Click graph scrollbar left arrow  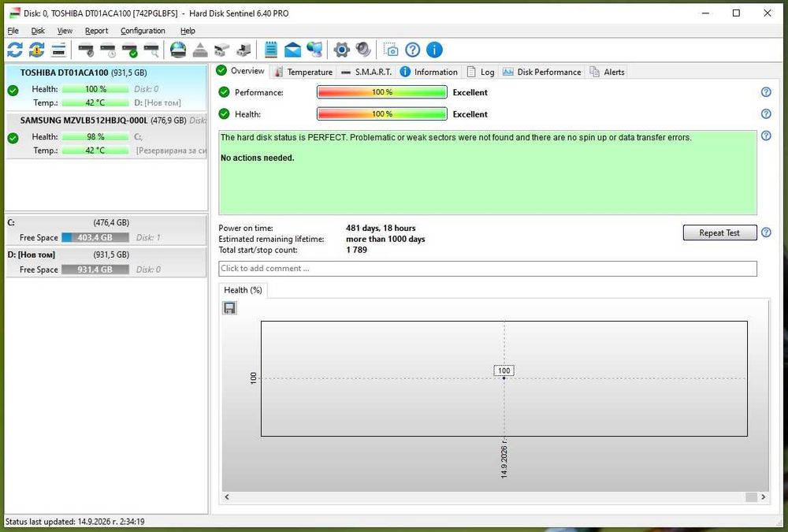pyautogui.click(x=227, y=497)
